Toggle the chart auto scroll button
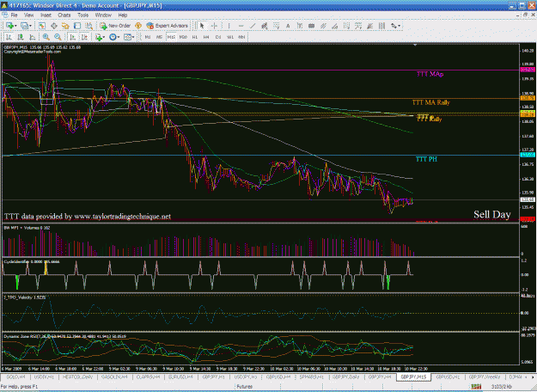 point(73,37)
